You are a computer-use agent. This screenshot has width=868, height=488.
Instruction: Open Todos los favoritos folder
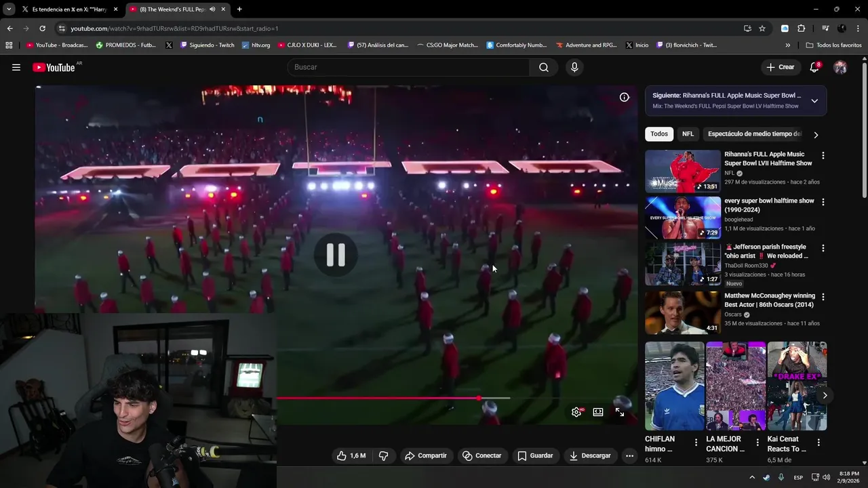click(833, 45)
